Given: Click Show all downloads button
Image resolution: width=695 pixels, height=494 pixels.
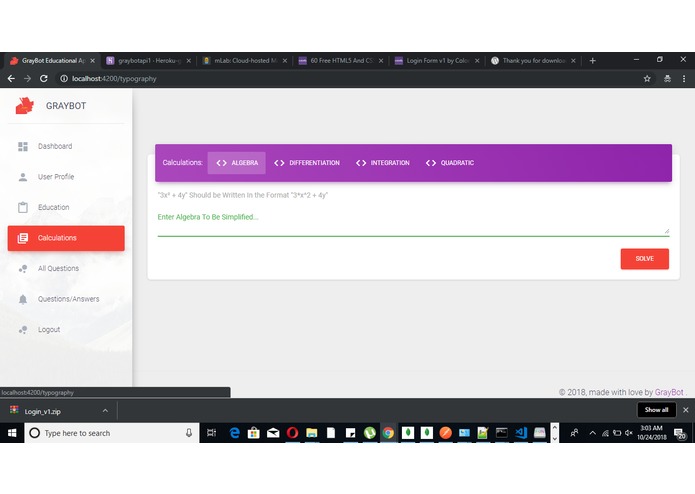Looking at the screenshot, I should click(x=656, y=410).
